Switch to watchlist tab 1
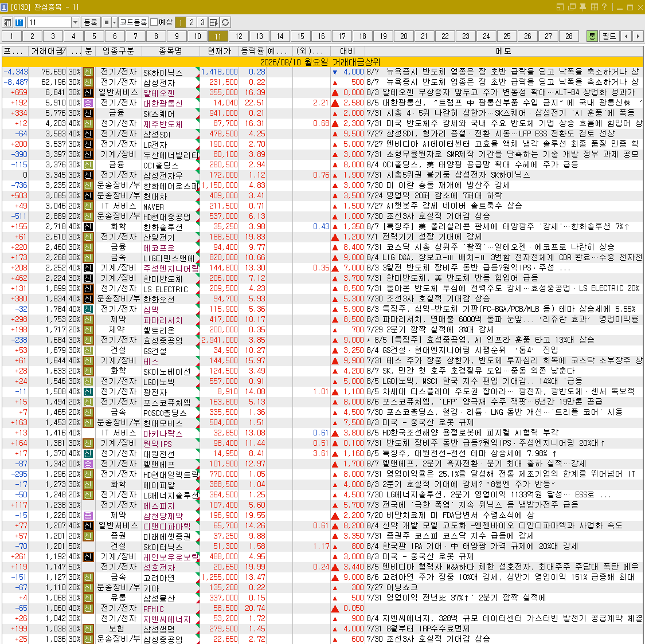Screen dimensions: 645x644 tap(12, 36)
